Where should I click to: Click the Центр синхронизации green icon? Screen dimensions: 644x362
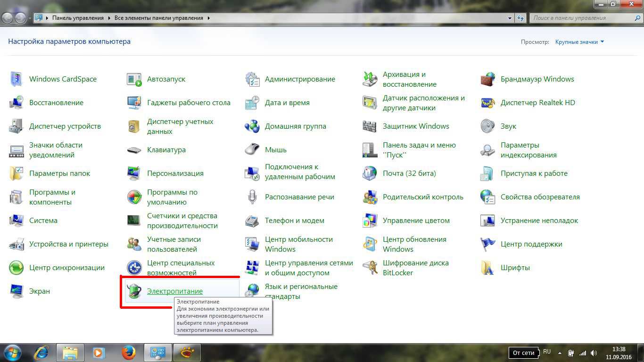tap(17, 268)
